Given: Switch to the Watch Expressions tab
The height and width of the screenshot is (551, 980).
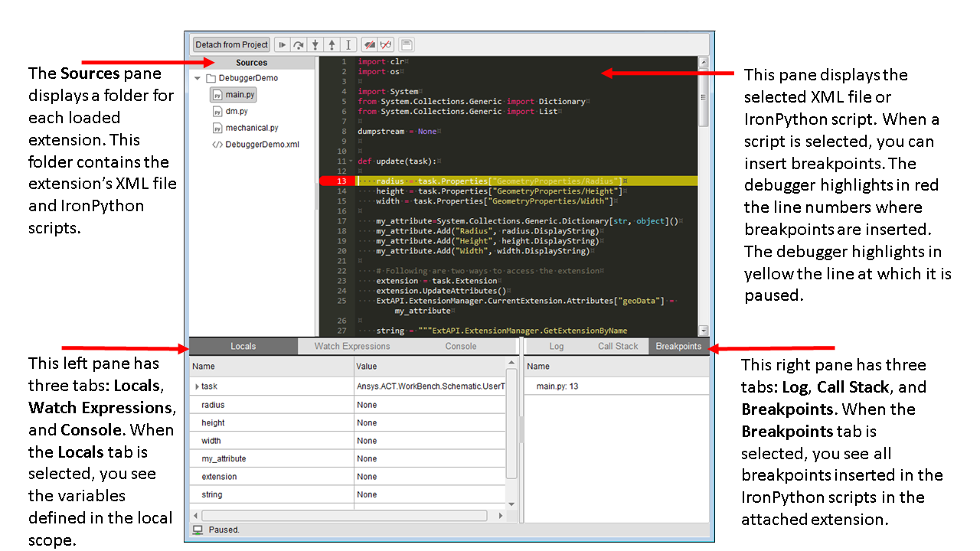Looking at the screenshot, I should pyautogui.click(x=352, y=347).
